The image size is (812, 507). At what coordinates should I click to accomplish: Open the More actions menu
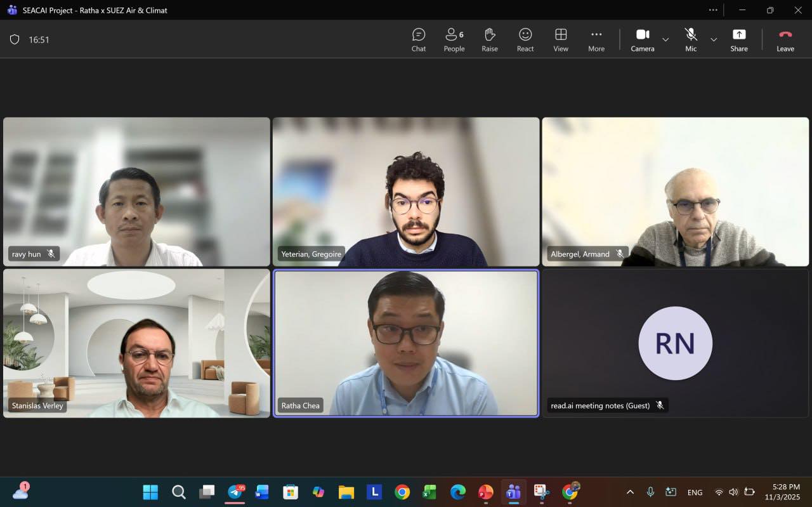[596, 39]
